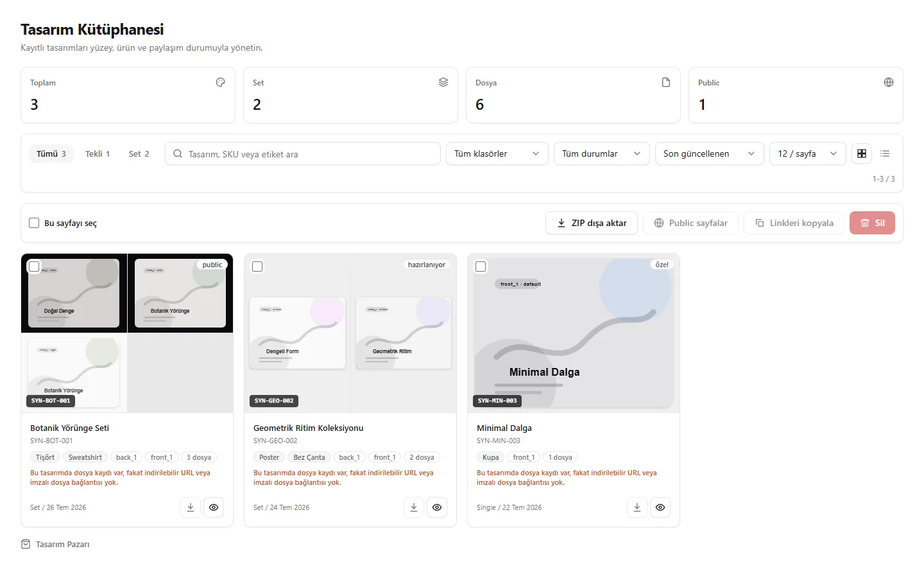
Task: Click the globe icon on Public card
Action: 889,82
